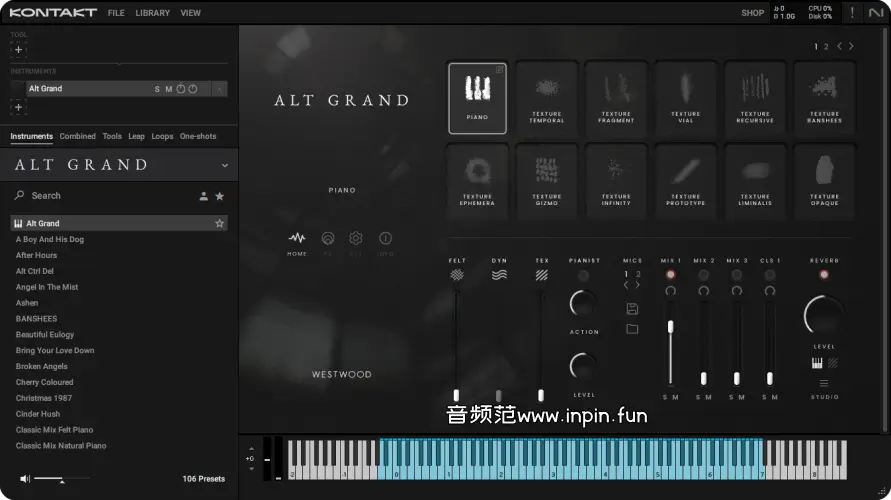Viewport: 891px width, 500px height.
Task: Expand the Alt Grand library dropdown
Action: coord(224,165)
